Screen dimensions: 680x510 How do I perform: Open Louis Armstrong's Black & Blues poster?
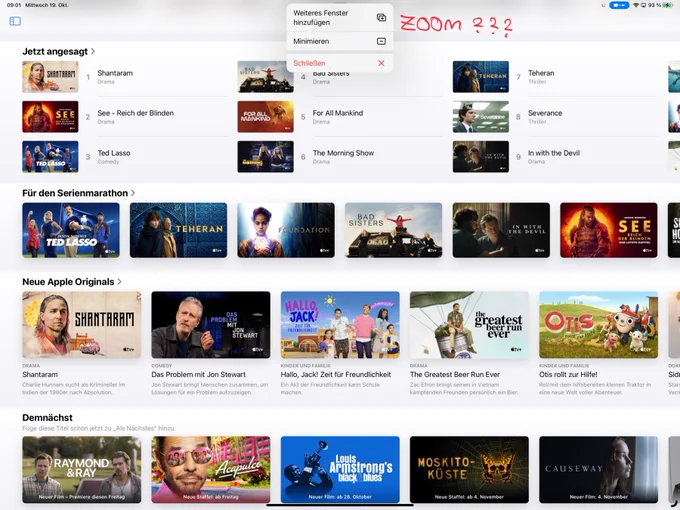click(x=340, y=470)
